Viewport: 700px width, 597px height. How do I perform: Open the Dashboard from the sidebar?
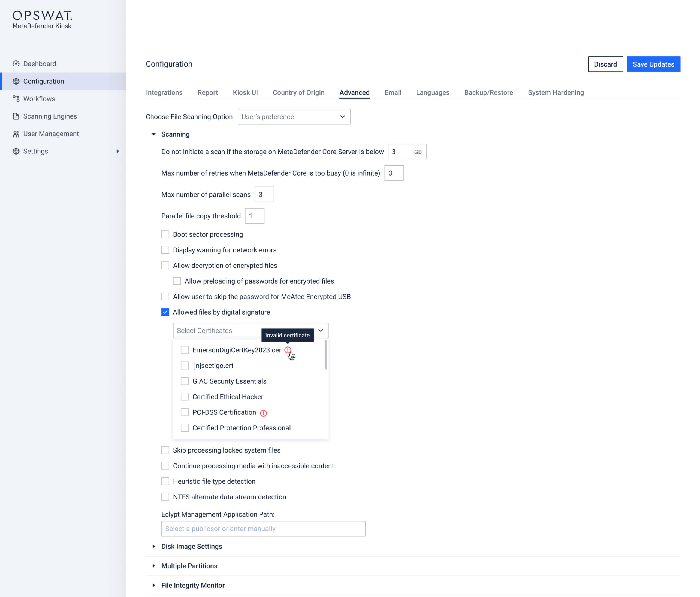(39, 64)
